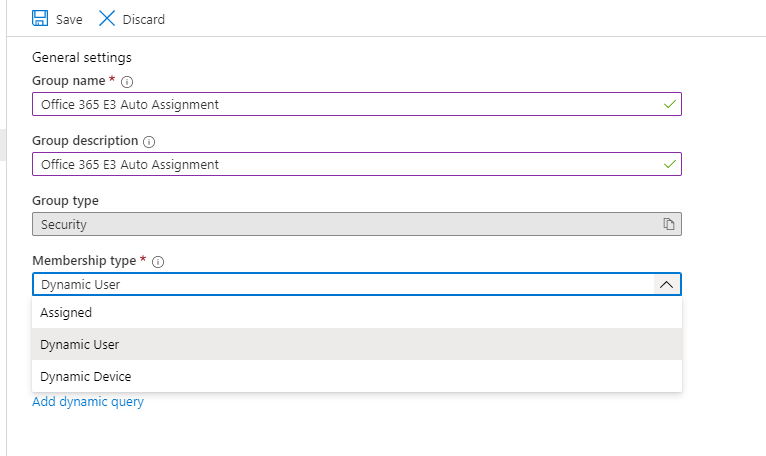Open the Group description info icon
Image resolution: width=766 pixels, height=456 pixels.
[x=149, y=142]
